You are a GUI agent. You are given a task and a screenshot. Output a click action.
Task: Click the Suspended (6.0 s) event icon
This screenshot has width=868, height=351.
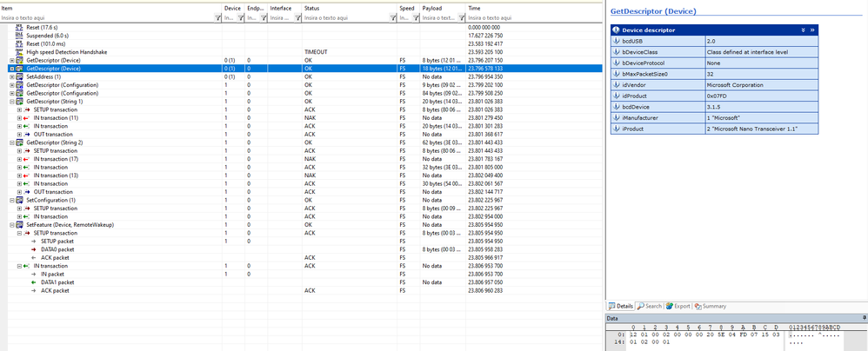[x=19, y=36]
